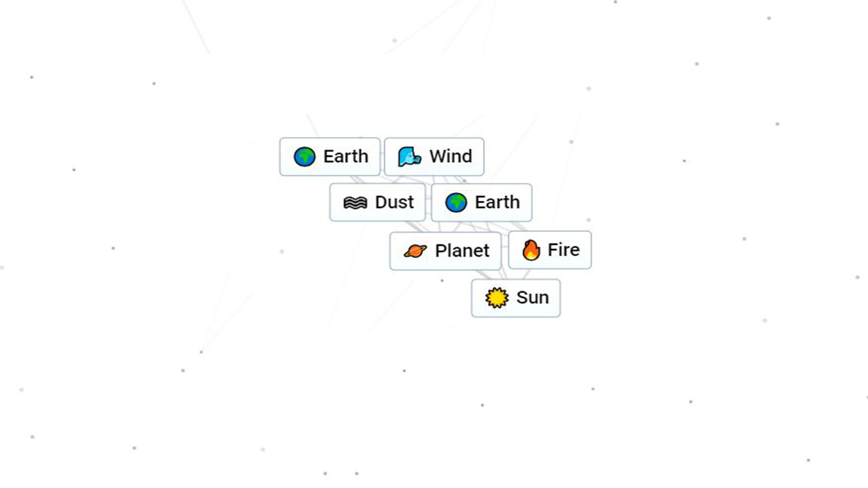This screenshot has width=868, height=488.
Task: Select the Wind element
Action: click(x=434, y=156)
